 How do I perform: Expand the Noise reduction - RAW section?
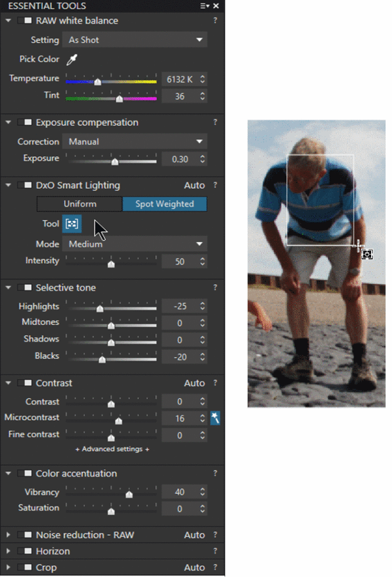point(8,535)
